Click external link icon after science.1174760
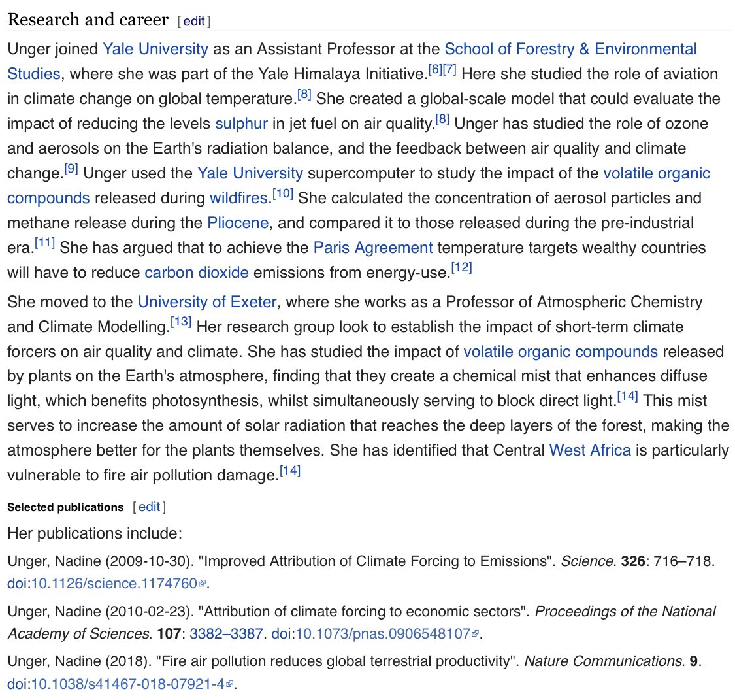 [203, 584]
